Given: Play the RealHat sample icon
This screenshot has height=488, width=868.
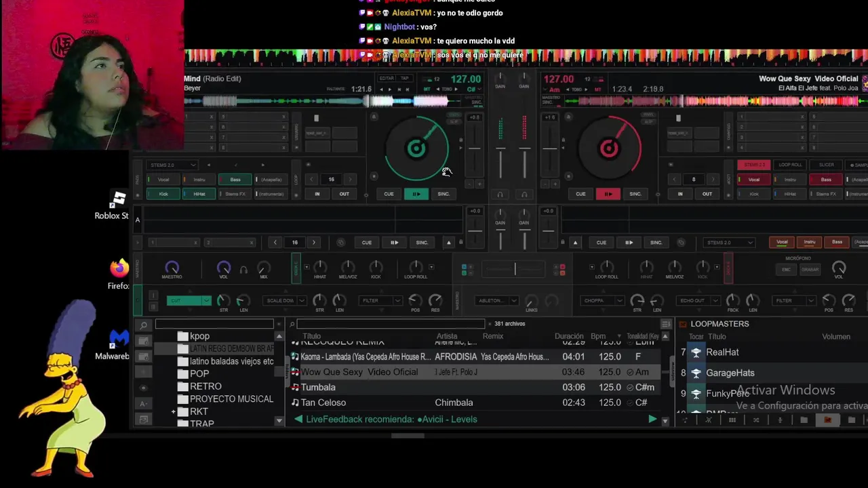Looking at the screenshot, I should point(696,352).
